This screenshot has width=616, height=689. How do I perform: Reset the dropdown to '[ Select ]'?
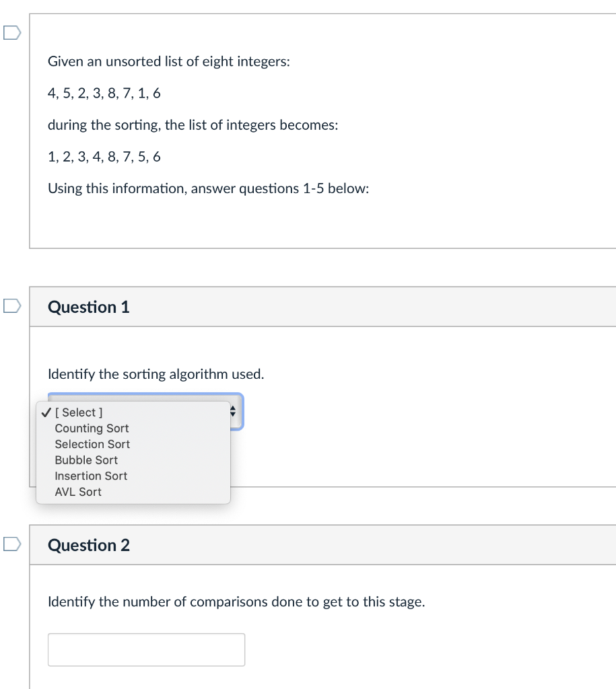click(x=78, y=412)
